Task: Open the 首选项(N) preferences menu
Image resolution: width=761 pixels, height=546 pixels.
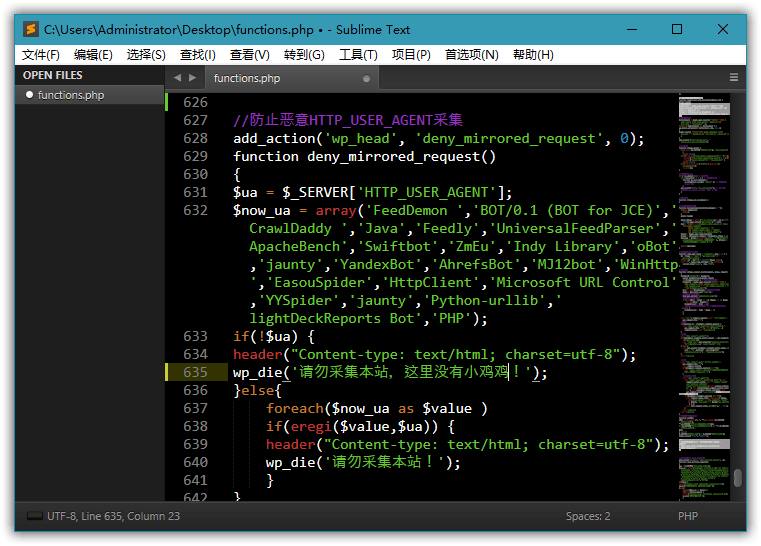Action: pos(471,54)
